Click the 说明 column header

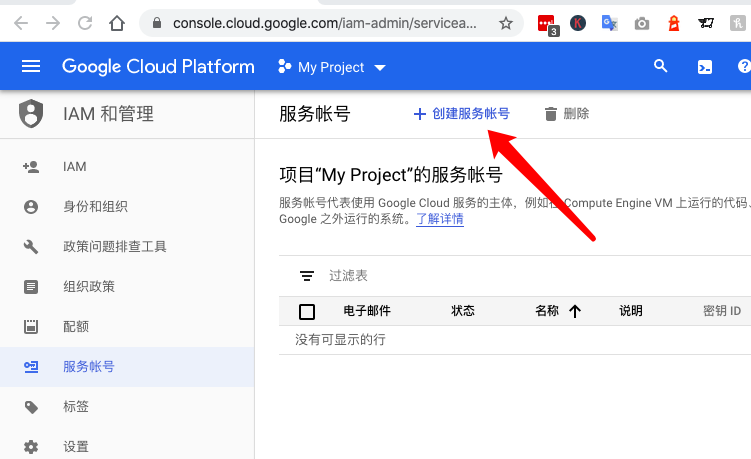pyautogui.click(x=631, y=311)
